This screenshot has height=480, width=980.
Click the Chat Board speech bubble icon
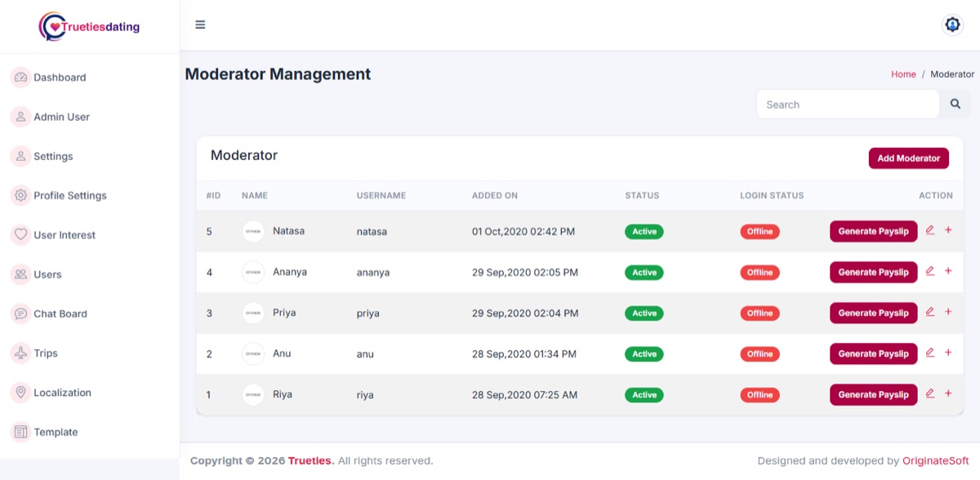[x=20, y=313]
